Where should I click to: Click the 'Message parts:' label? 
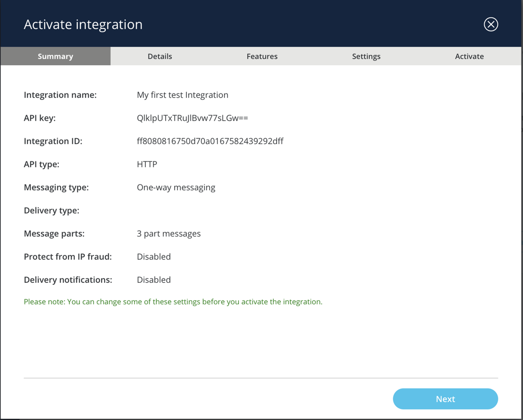pos(54,234)
